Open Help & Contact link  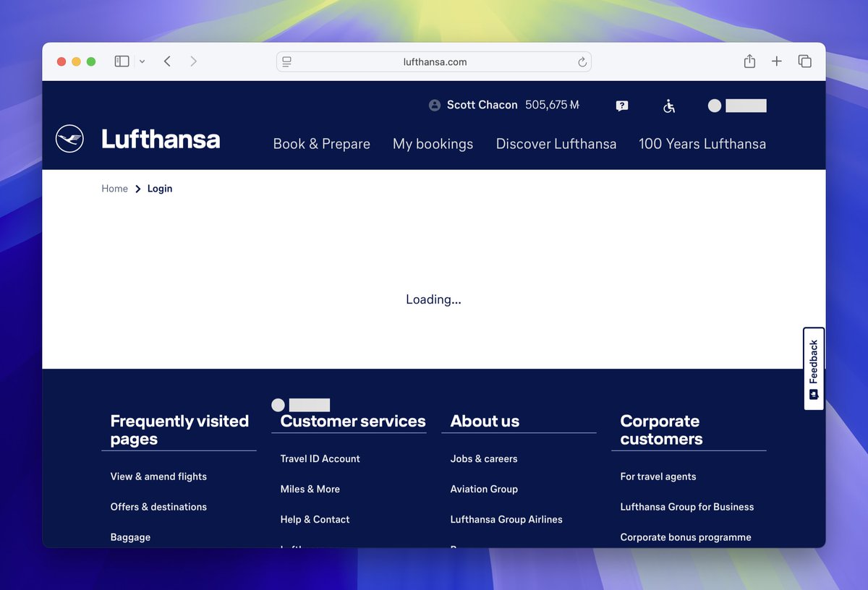[315, 519]
